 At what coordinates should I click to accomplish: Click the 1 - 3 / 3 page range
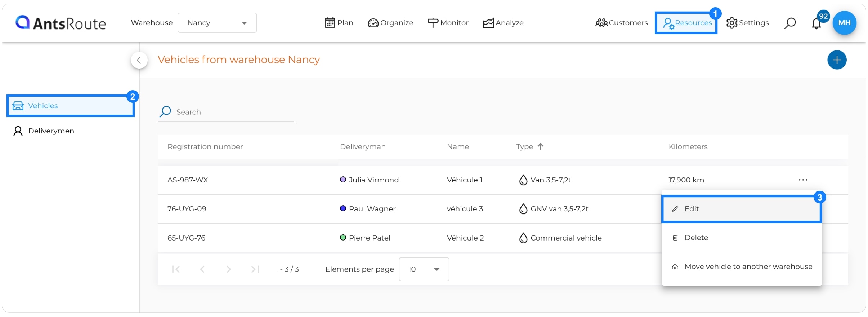click(287, 269)
